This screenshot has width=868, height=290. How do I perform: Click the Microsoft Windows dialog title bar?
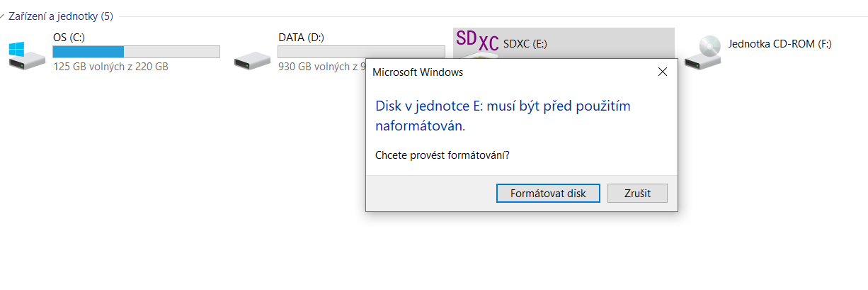pos(496,72)
